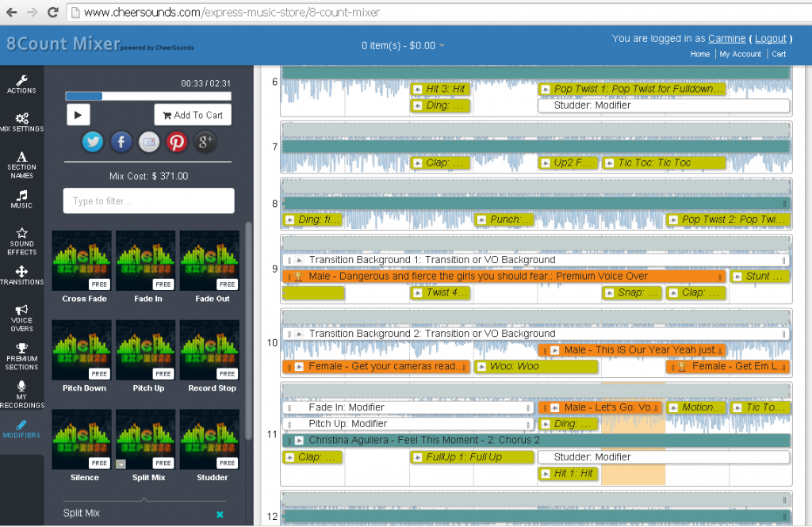Image resolution: width=812 pixels, height=527 pixels.
Task: Play Transition Background 2 clip
Action: 299,334
